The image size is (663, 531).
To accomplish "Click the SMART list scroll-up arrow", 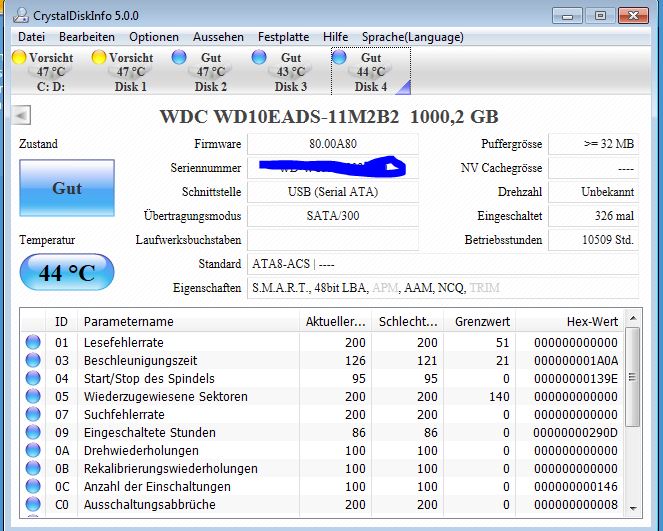I will [x=633, y=318].
